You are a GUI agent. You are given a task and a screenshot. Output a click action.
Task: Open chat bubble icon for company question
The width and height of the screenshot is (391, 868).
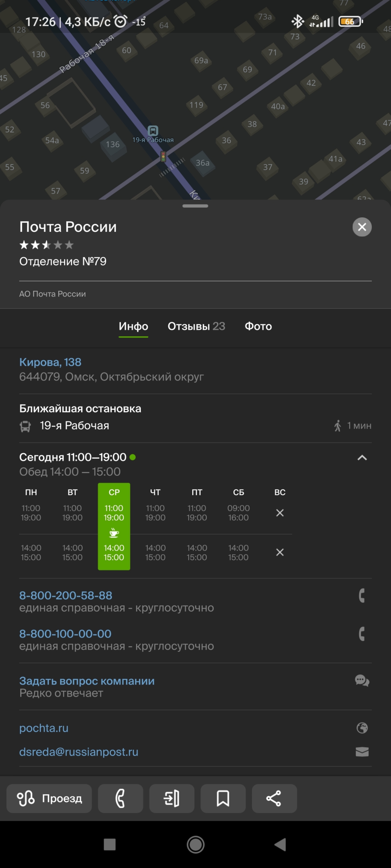(362, 681)
